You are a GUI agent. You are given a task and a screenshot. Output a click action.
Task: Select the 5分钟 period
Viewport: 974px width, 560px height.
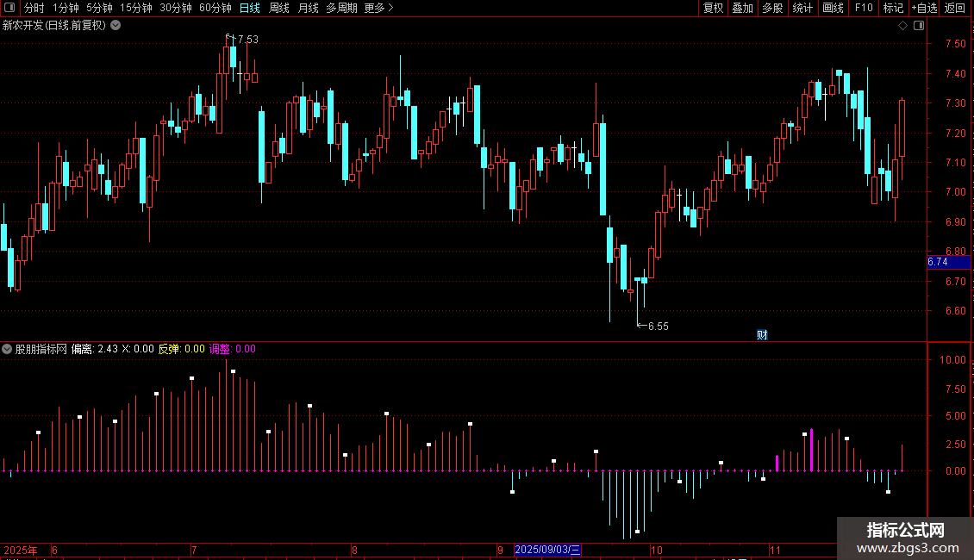point(99,8)
